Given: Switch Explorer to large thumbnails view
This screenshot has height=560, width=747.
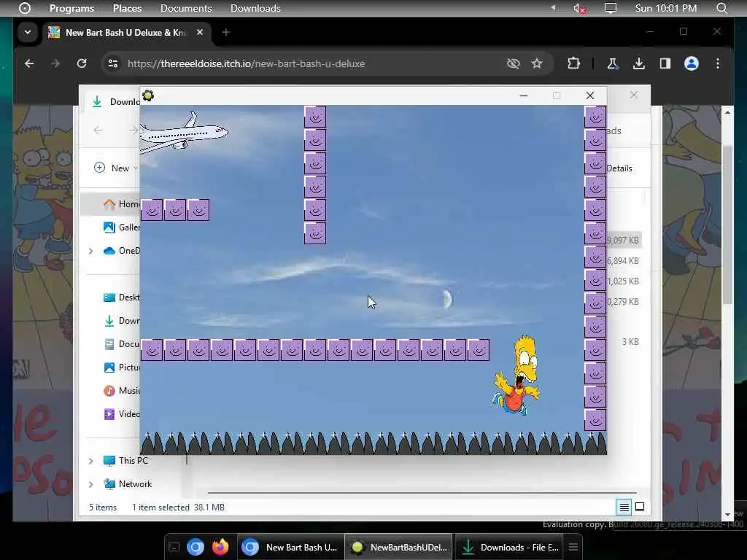Looking at the screenshot, I should click(x=640, y=507).
